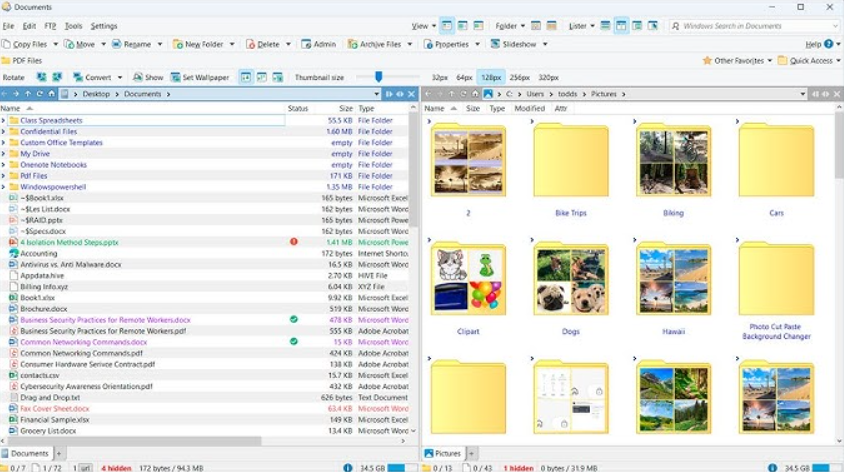Open the Copy Files dropdown arrow
The width and height of the screenshot is (844, 472).
click(55, 44)
